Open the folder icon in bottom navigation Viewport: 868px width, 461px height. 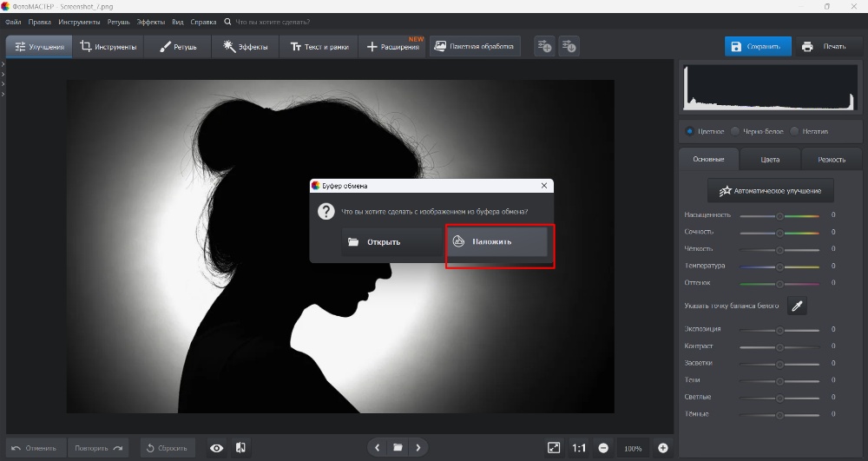(x=398, y=448)
